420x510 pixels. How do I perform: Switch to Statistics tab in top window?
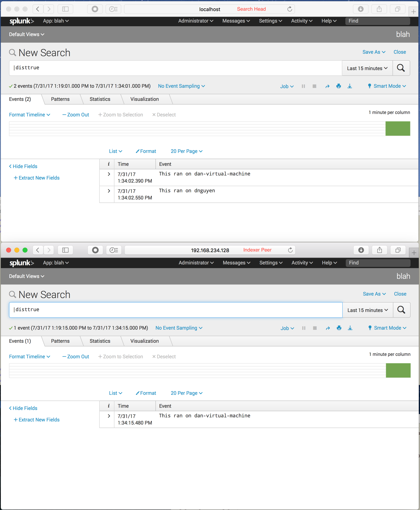coord(100,99)
